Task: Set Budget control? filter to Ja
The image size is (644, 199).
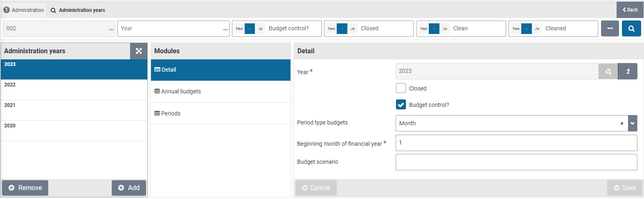Action: pyautogui.click(x=260, y=29)
